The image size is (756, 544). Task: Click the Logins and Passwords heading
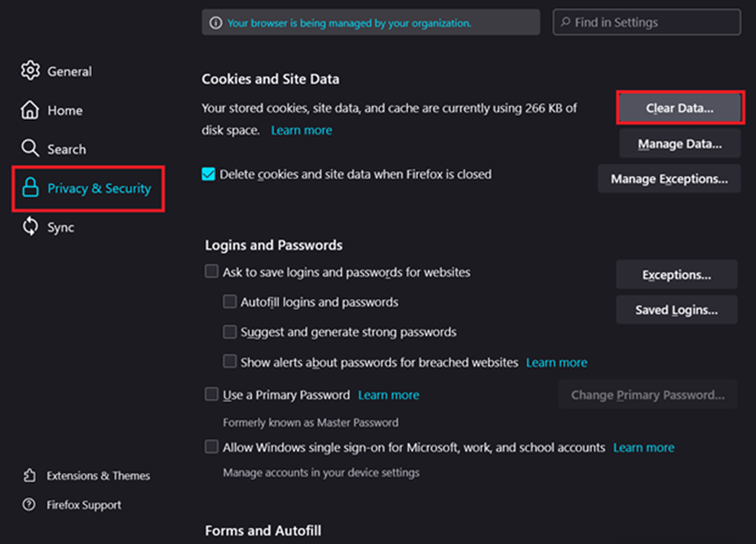click(274, 245)
